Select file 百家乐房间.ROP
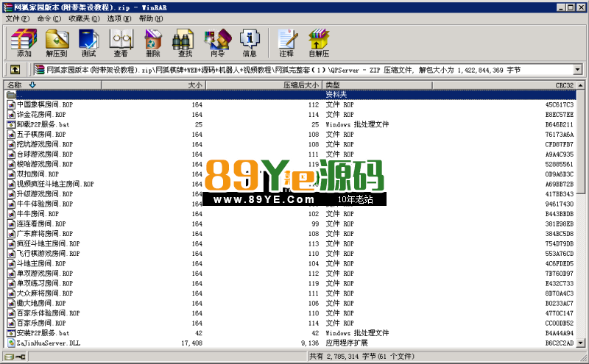 pyautogui.click(x=41, y=323)
